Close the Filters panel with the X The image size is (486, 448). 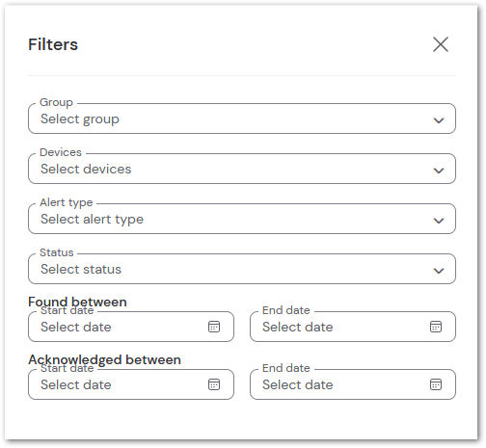pyautogui.click(x=441, y=44)
